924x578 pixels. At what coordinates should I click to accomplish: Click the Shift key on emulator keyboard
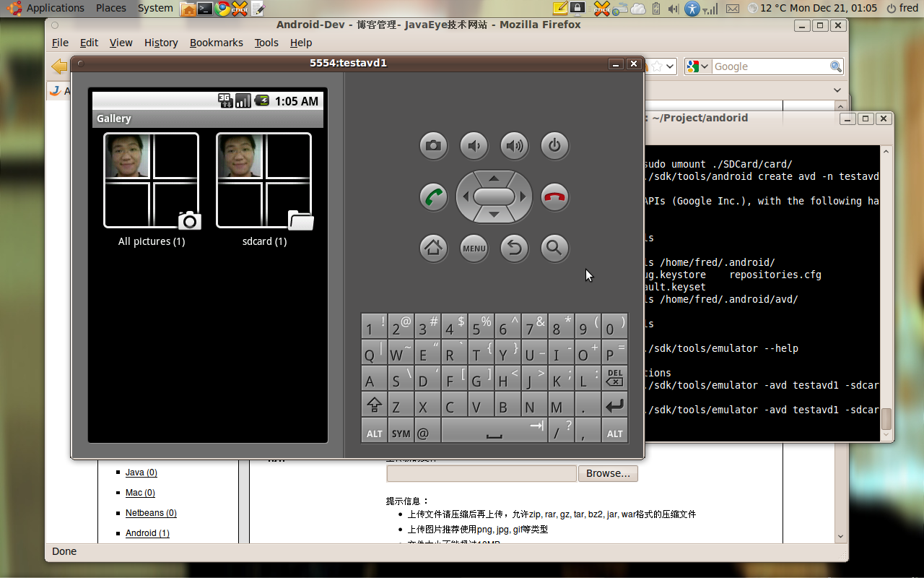point(374,405)
